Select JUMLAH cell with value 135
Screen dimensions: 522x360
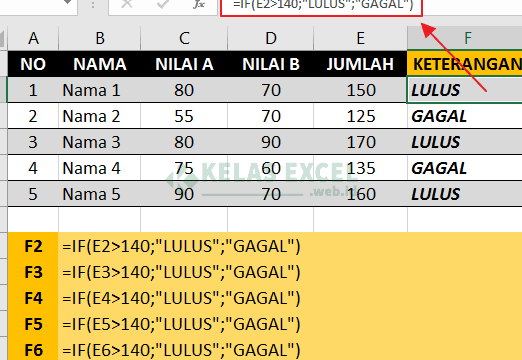360,168
